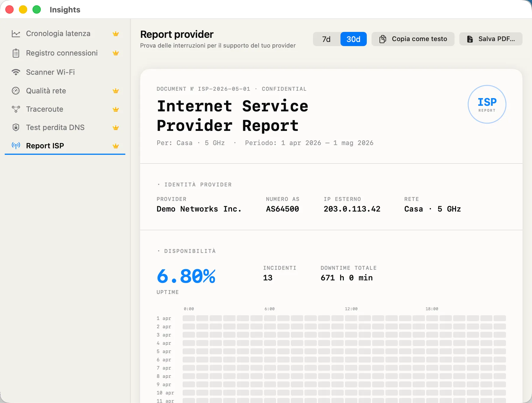The height and width of the screenshot is (403, 532).
Task: Click crown badge next to Qualità rete
Action: 116,91
